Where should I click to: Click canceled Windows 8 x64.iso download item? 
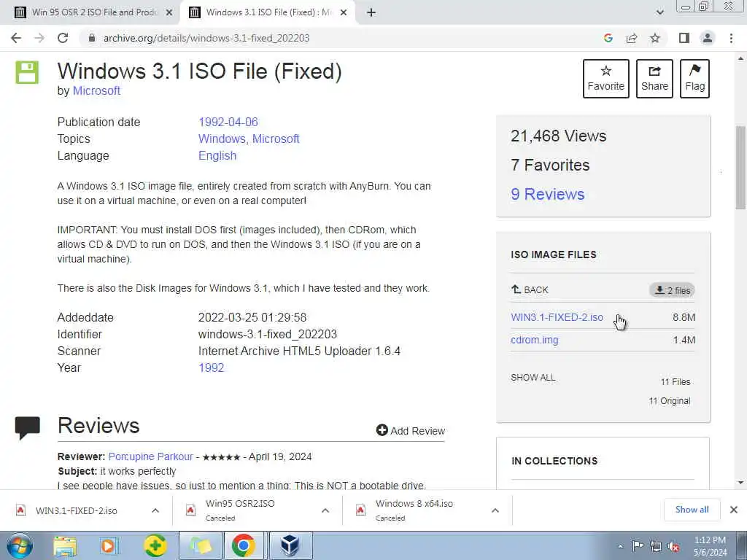pyautogui.click(x=414, y=510)
